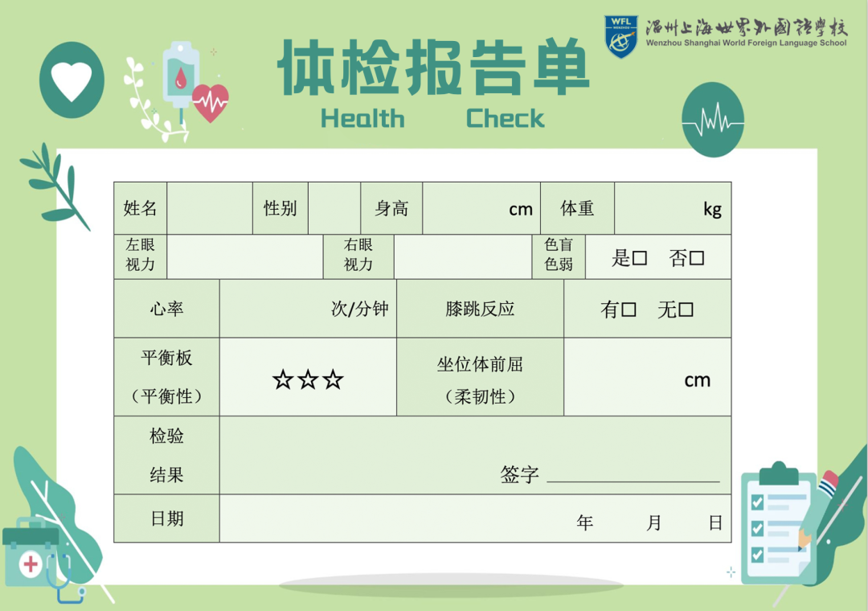Click the ECG pulse circle icon on the right
Image resolution: width=868 pixels, height=611 pixels.
(714, 121)
